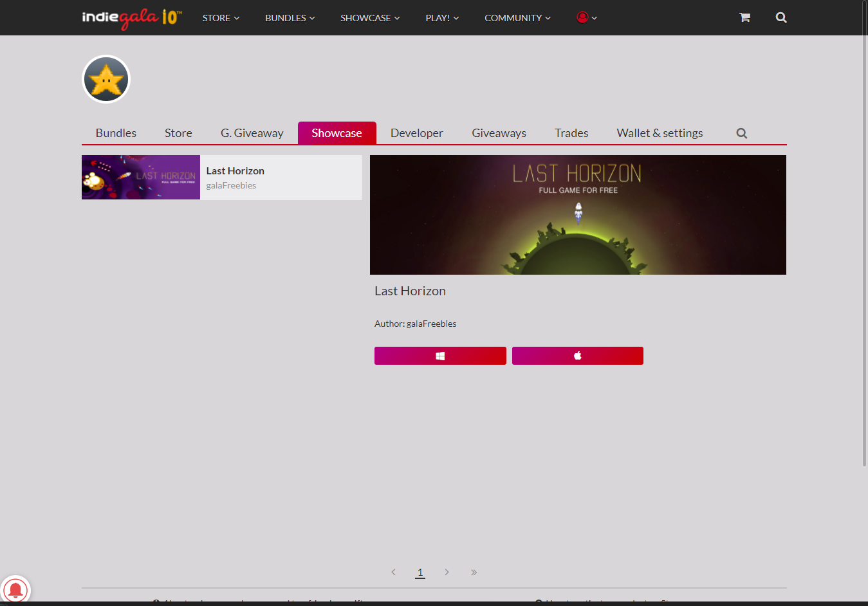Expand the COMMUNITY dropdown menu

pyautogui.click(x=517, y=18)
